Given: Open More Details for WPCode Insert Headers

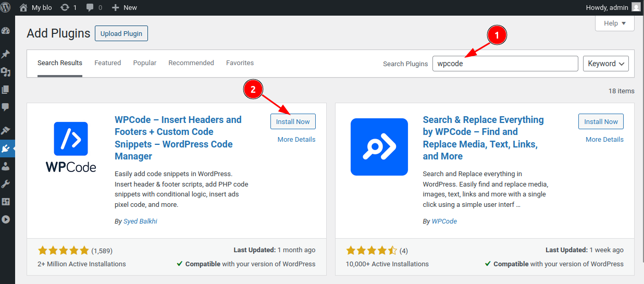Looking at the screenshot, I should 296,140.
